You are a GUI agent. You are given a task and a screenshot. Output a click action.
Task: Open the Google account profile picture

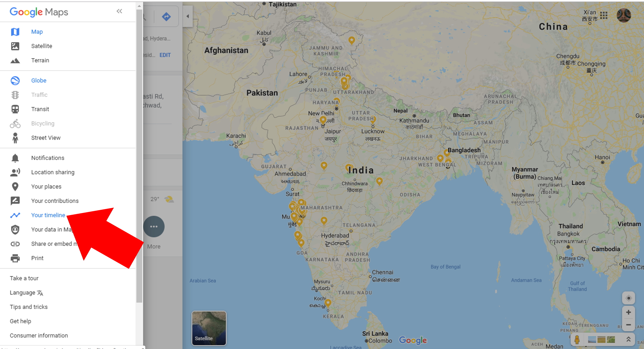coord(624,15)
